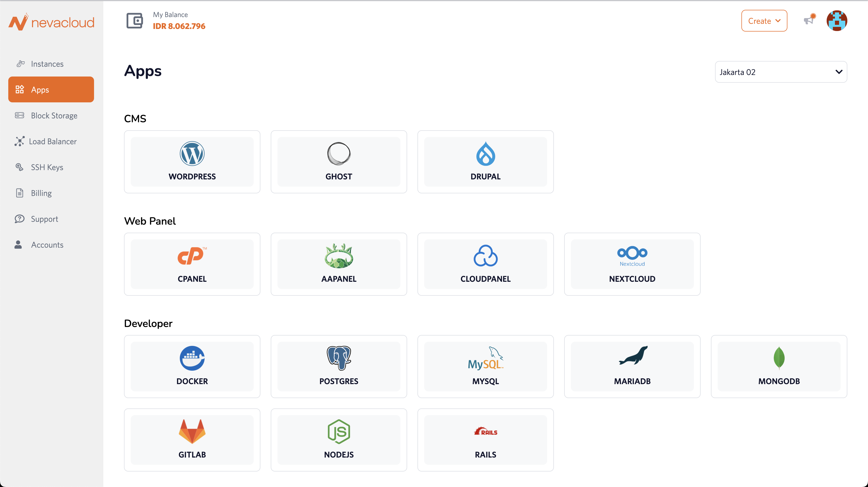Click the NODEJS card label
Screen dimensions: 868x487
[339, 455]
